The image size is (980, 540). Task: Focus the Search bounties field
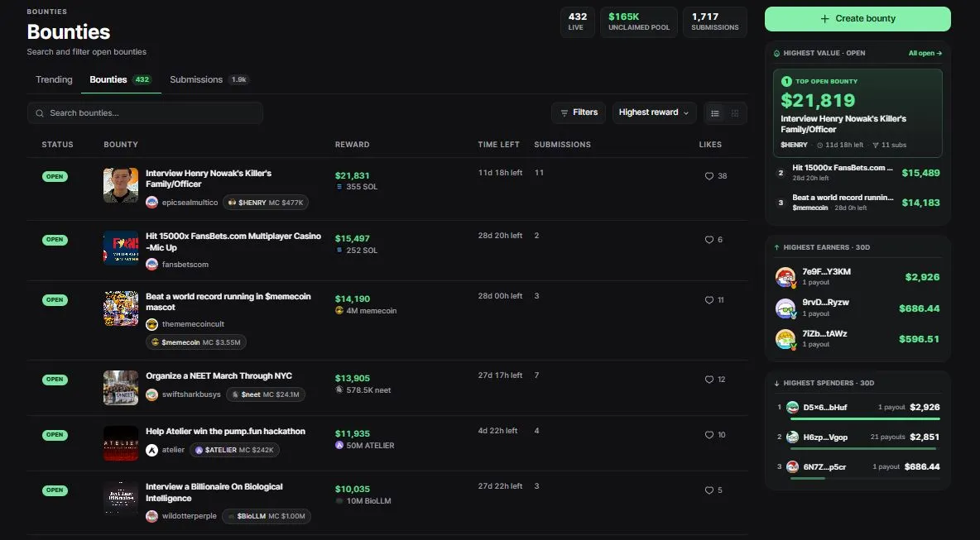coord(145,113)
